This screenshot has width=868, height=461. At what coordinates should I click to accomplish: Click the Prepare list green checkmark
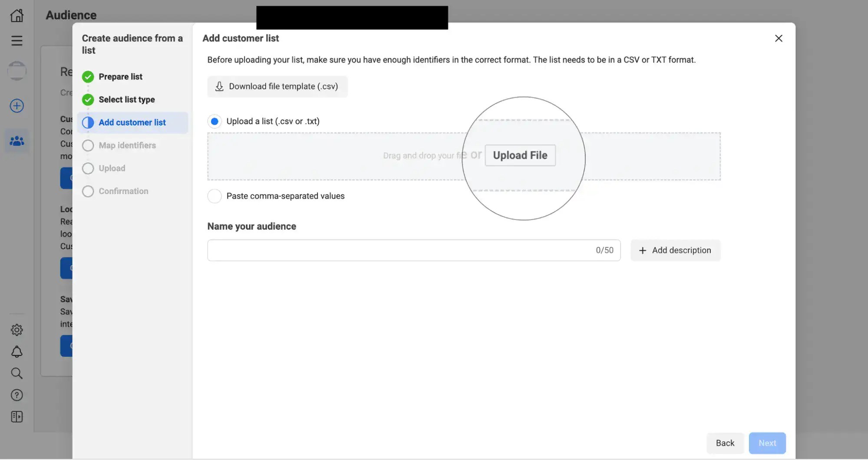pos(88,76)
